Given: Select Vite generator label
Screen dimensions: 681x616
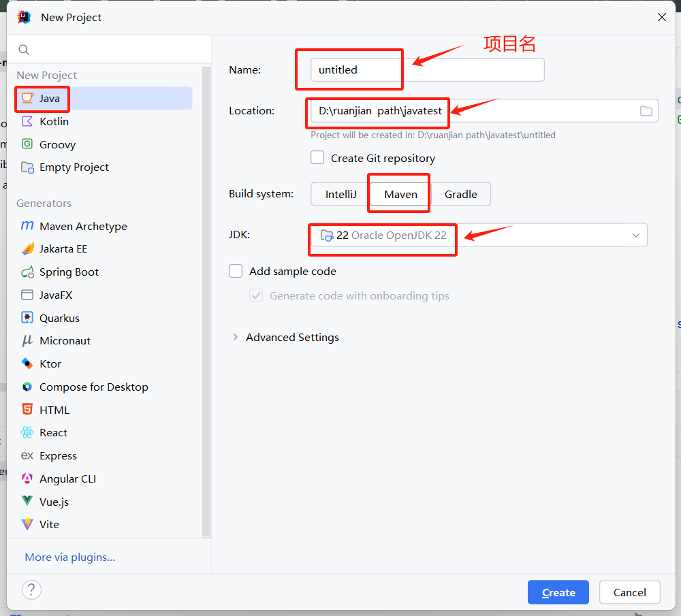Looking at the screenshot, I should coord(49,524).
